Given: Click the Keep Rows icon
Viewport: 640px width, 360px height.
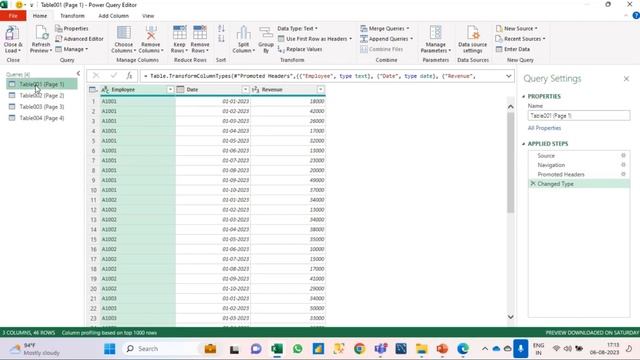Looking at the screenshot, I should click(x=180, y=33).
